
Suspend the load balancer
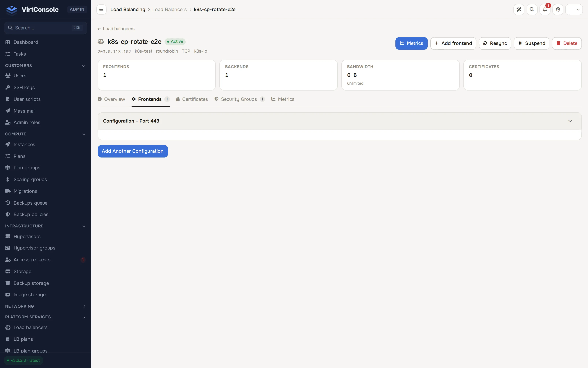tap(531, 43)
